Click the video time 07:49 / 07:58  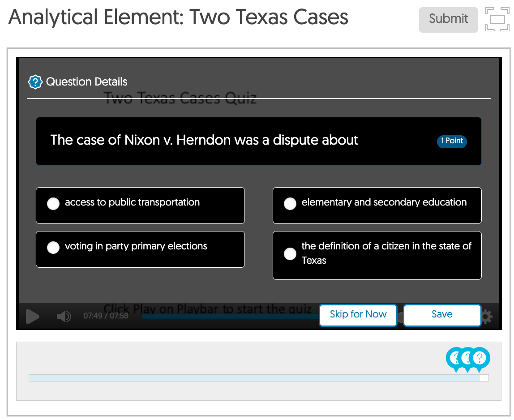pos(106,316)
